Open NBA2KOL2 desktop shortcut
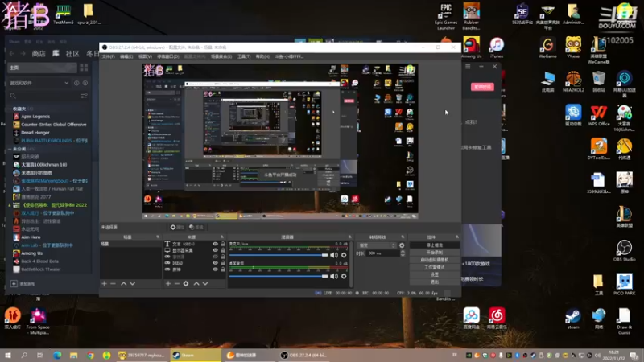Screen dimensions: 644x362 [573, 82]
